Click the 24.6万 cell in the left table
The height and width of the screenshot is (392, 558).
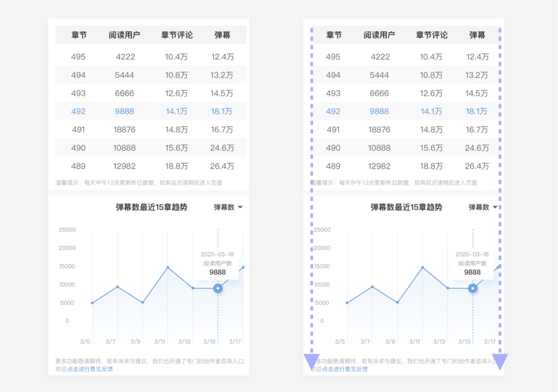[x=222, y=148]
